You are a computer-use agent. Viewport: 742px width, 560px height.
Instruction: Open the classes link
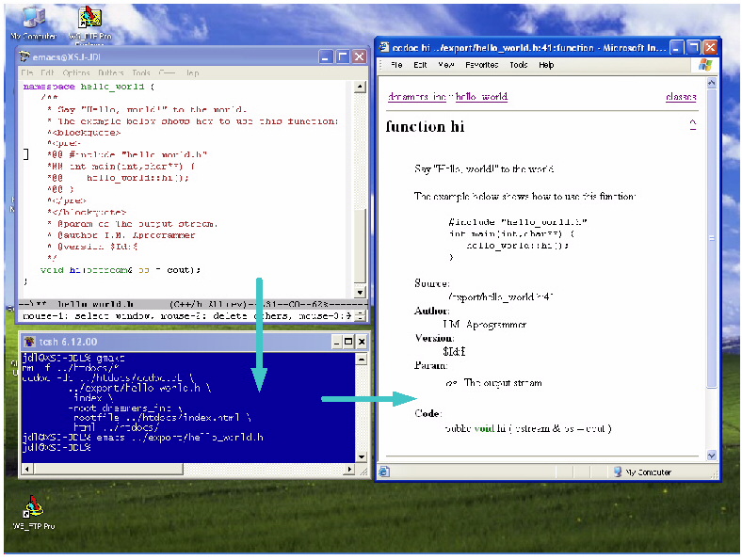click(681, 97)
